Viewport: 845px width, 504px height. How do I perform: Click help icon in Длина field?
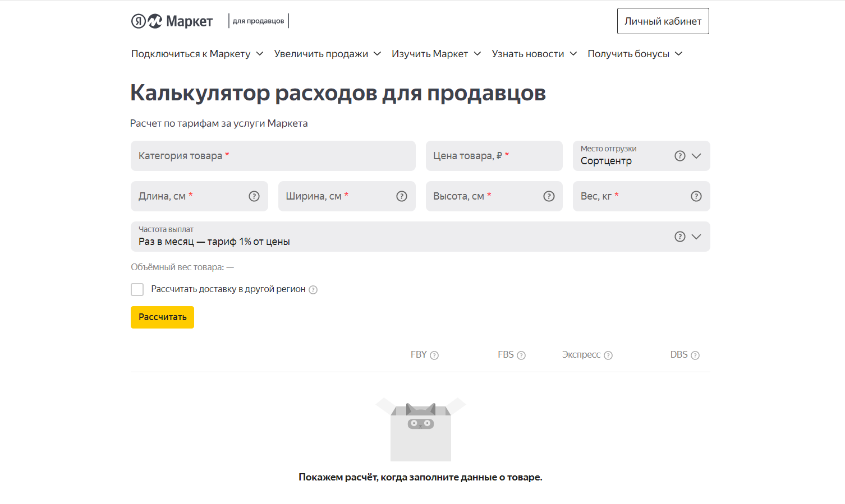click(254, 196)
